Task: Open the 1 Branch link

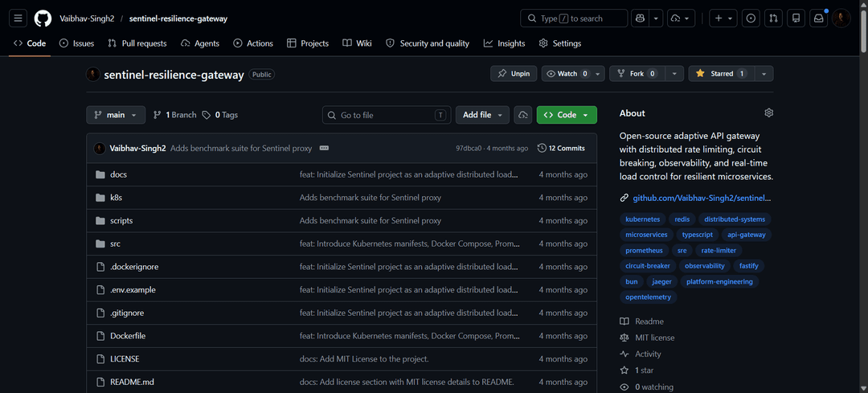Action: [175, 115]
